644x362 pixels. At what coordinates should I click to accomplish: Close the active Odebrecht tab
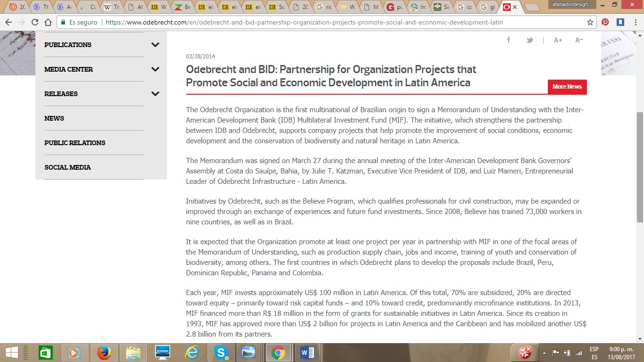point(515,7)
